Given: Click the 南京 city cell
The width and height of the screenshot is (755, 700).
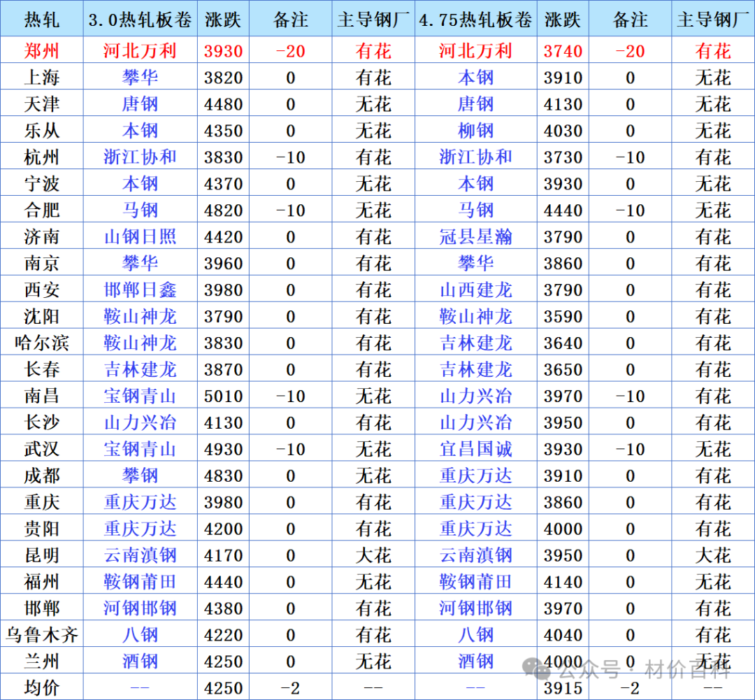Looking at the screenshot, I should pyautogui.click(x=42, y=262).
